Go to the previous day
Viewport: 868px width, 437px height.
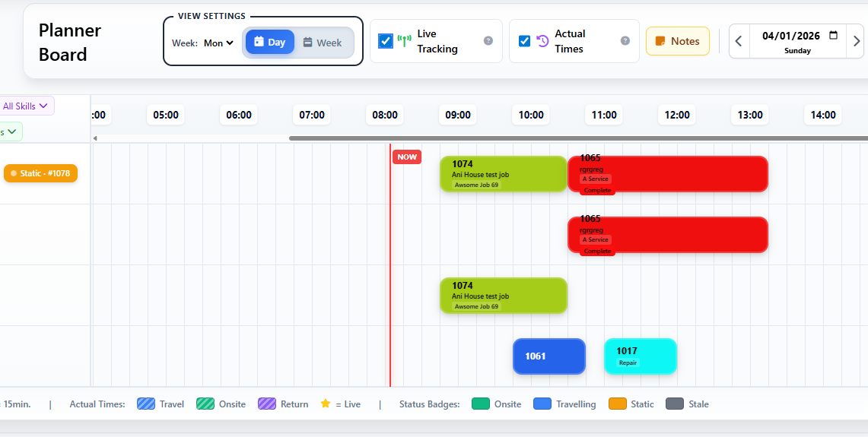(x=739, y=41)
